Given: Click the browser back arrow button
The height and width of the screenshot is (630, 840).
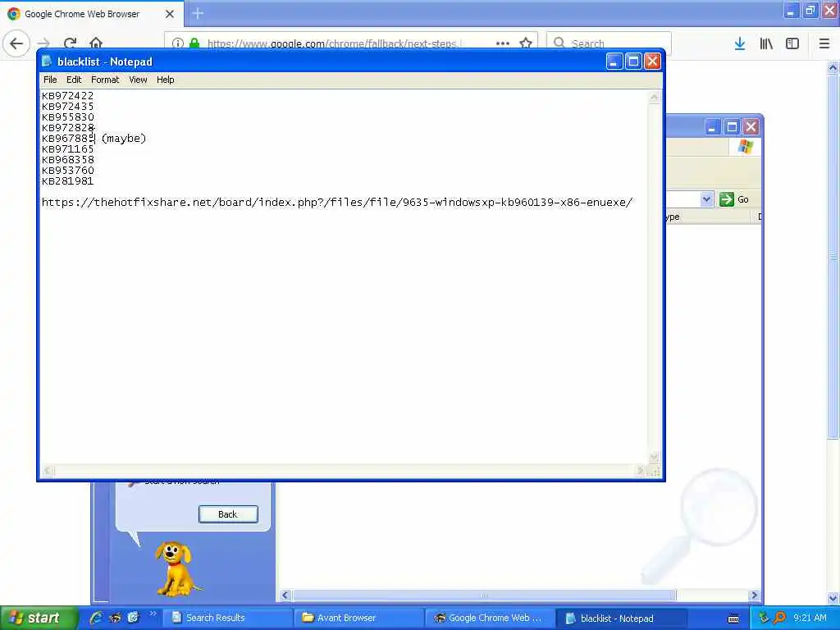Looking at the screenshot, I should [x=16, y=43].
